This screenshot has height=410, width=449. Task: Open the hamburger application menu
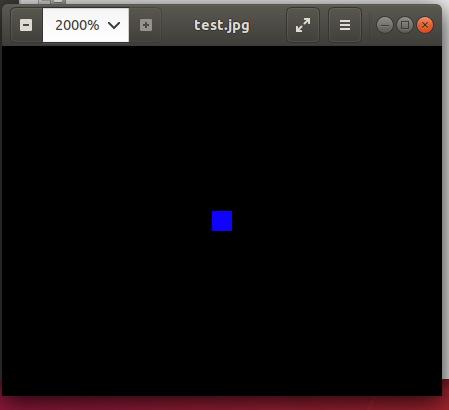coord(345,25)
